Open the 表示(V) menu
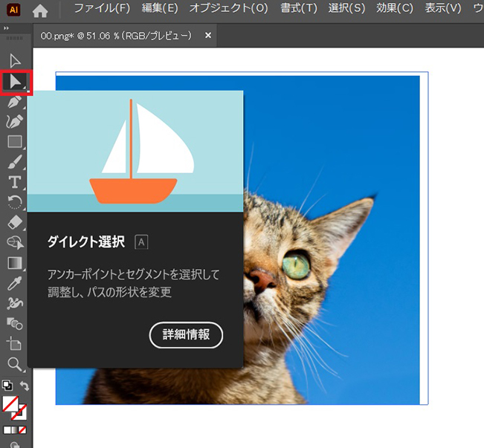This screenshot has width=484, height=448. coord(443,8)
